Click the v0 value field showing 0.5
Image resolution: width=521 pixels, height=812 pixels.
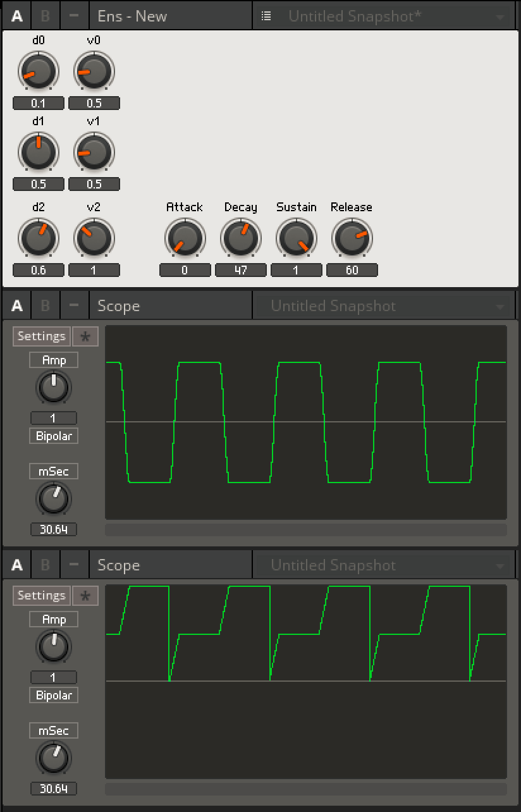click(94, 103)
